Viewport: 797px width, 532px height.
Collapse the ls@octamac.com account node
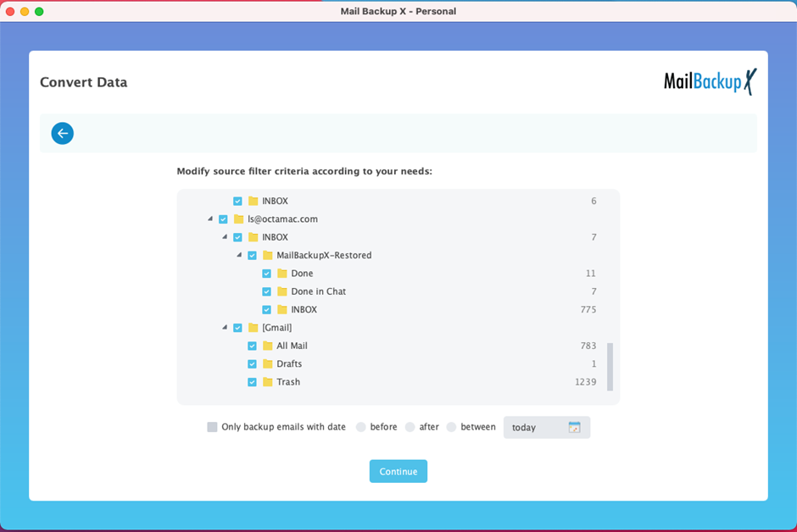210,219
